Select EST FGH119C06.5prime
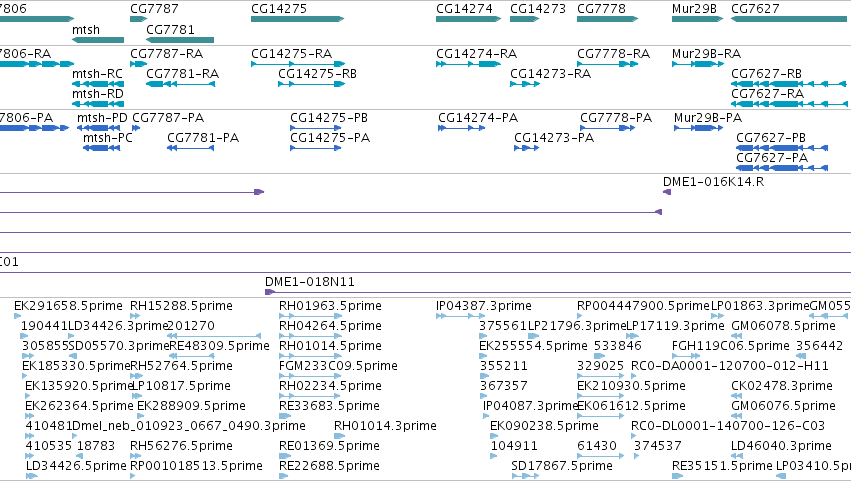 731,346
